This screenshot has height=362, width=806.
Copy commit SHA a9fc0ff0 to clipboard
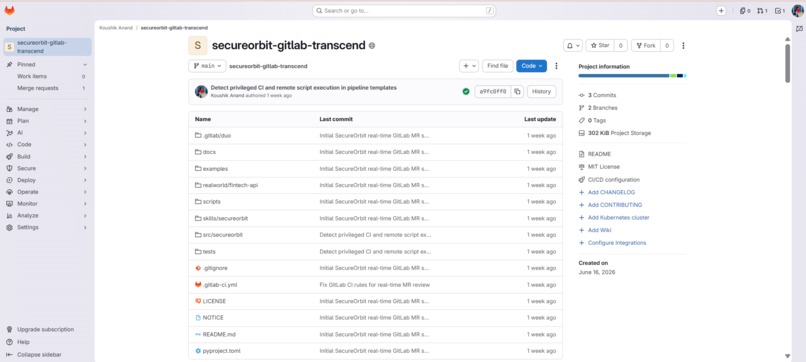[x=517, y=92]
